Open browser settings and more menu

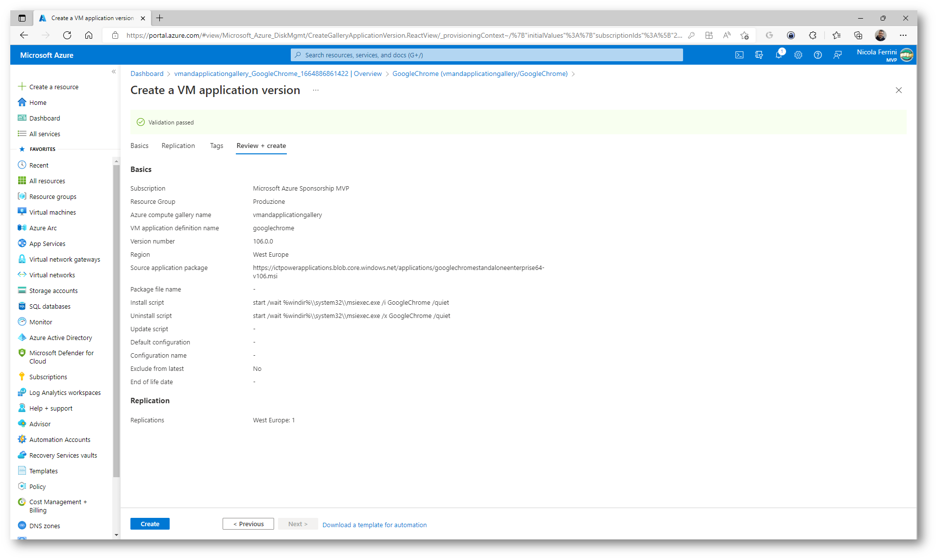point(903,35)
